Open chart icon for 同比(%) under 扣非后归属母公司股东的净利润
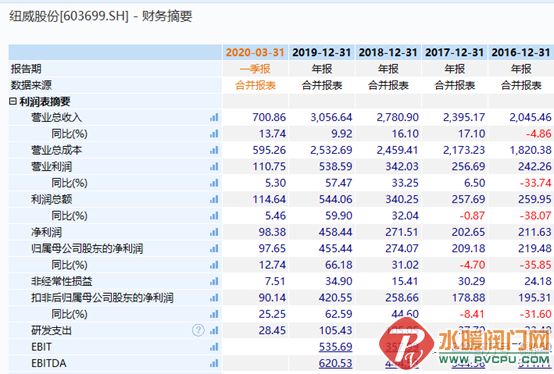Image resolution: width=554 pixels, height=374 pixels. click(x=214, y=314)
